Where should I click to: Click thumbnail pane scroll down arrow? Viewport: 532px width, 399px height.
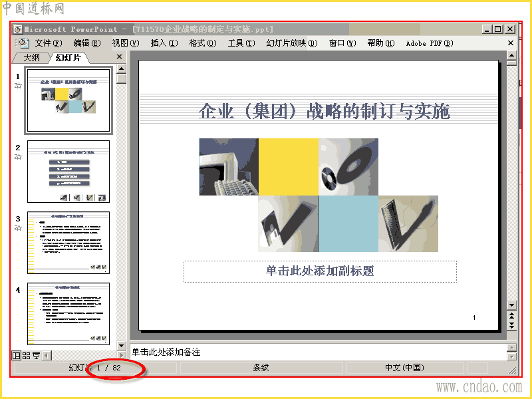coord(121,345)
